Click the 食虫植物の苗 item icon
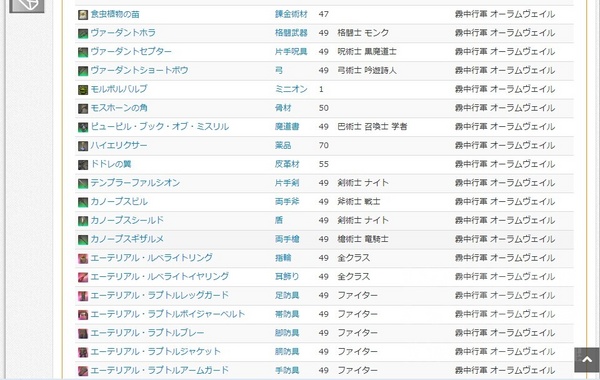The width and height of the screenshot is (600, 380). [83, 15]
